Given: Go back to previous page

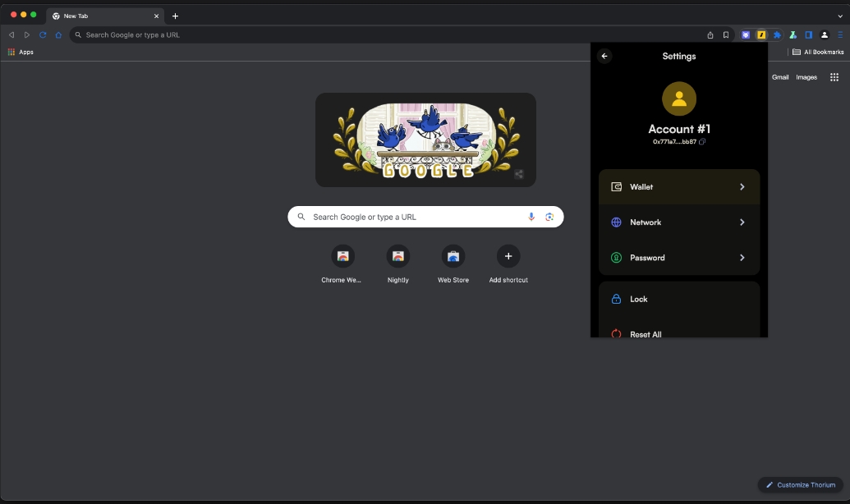Looking at the screenshot, I should click(11, 34).
